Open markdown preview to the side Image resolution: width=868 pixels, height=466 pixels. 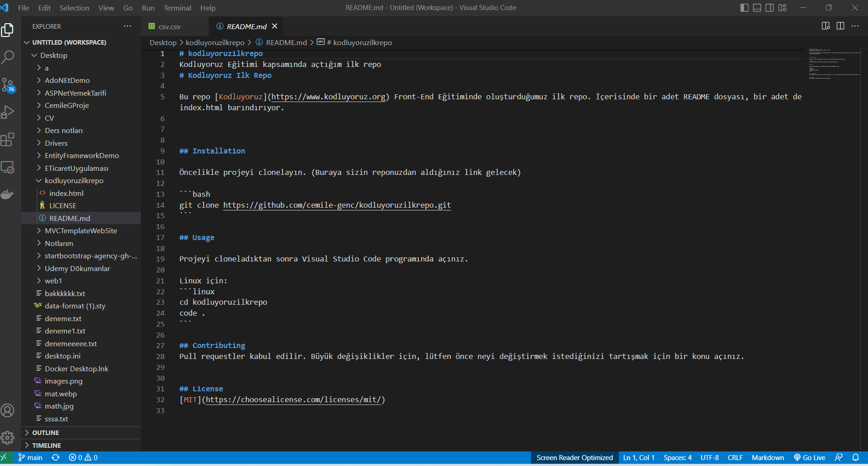click(826, 26)
